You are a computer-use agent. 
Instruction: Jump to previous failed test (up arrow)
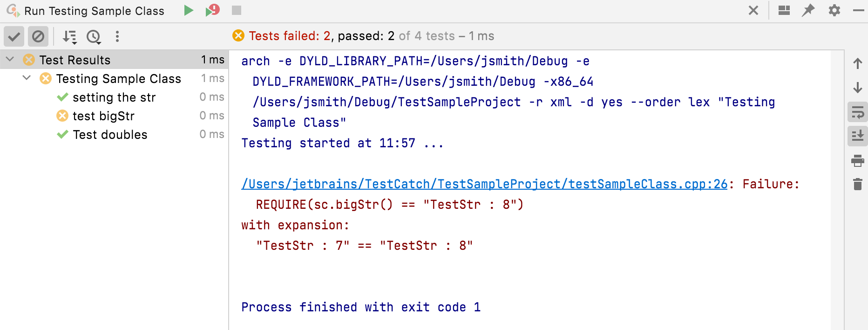click(858, 63)
